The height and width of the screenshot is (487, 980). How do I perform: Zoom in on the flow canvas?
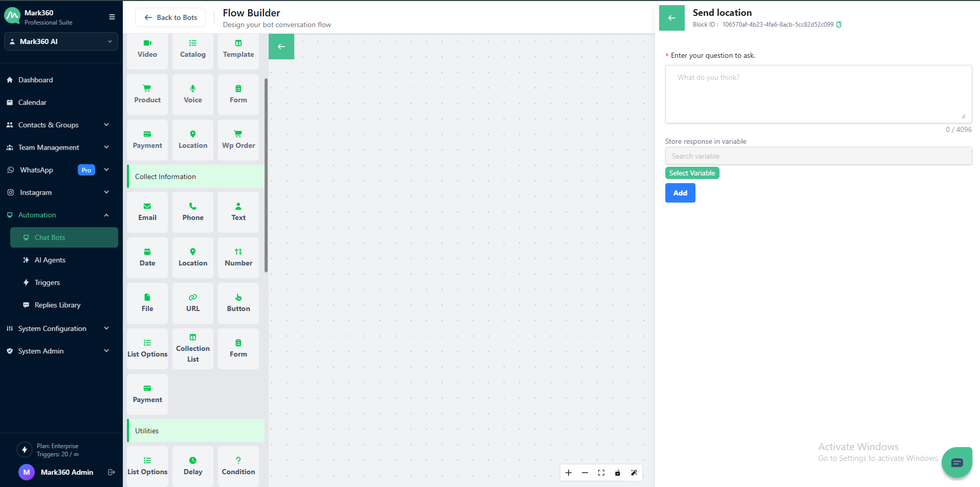point(569,473)
